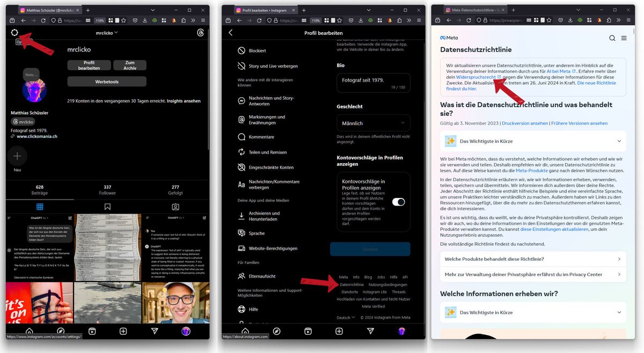
Task: Click into the Bio text field
Action: (373, 83)
